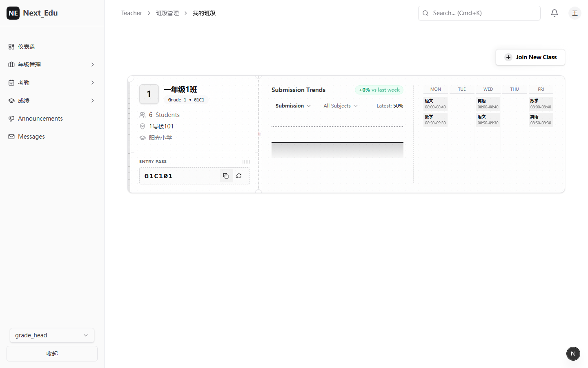The width and height of the screenshot is (588, 368).
Task: Click the Next.js N dev indicator
Action: click(573, 354)
